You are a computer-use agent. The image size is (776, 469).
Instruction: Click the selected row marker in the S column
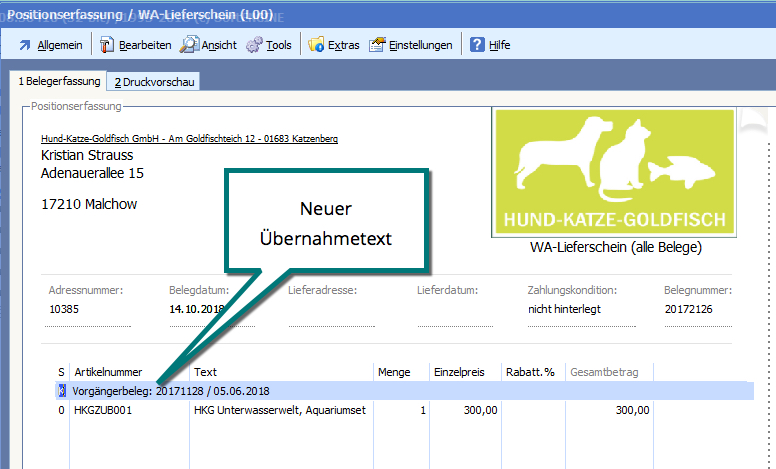pyautogui.click(x=61, y=390)
